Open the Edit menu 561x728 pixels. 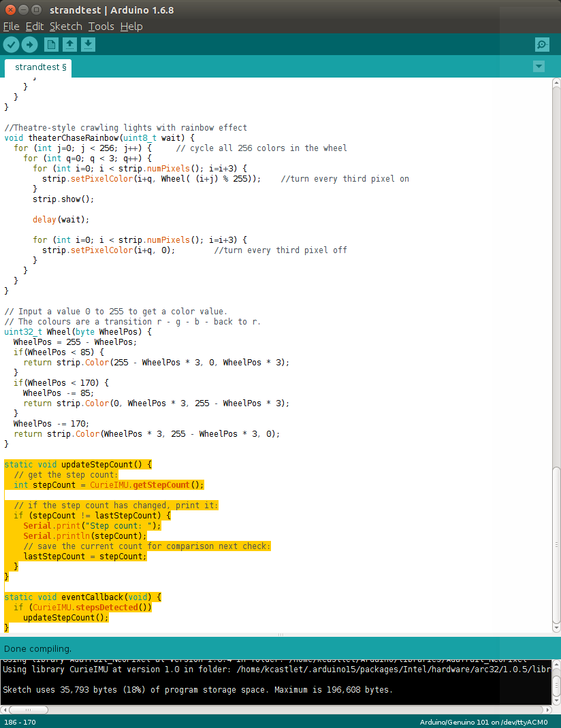34,26
